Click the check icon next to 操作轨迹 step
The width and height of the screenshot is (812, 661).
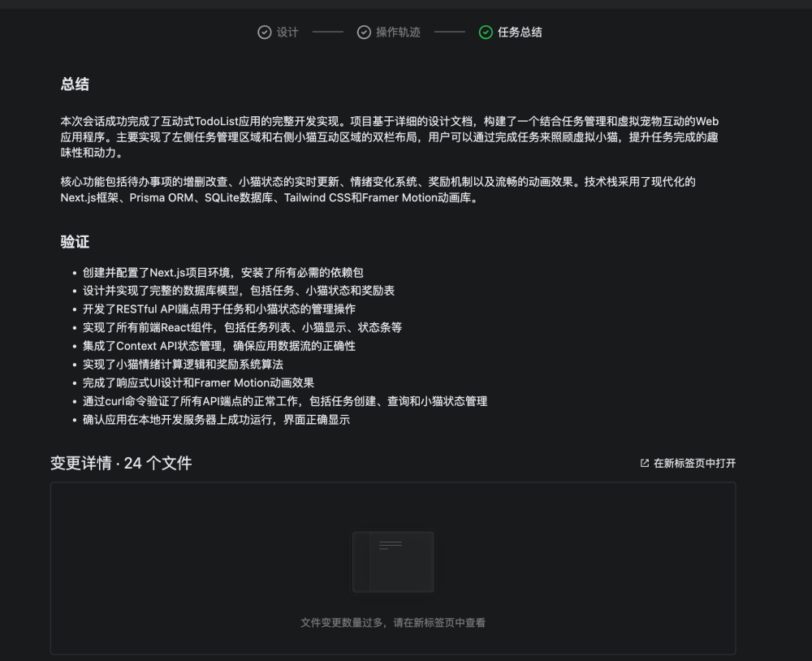tap(363, 32)
